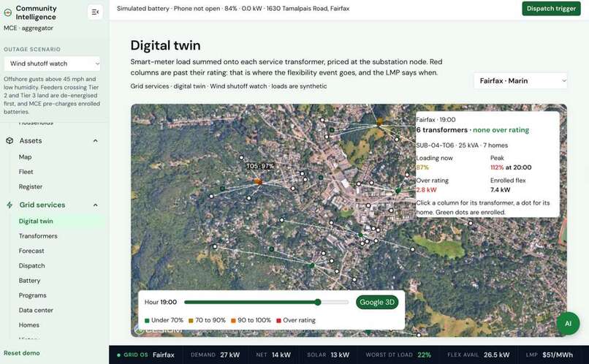Open Fleet under Assets
This screenshot has height=364, width=589.
point(26,172)
